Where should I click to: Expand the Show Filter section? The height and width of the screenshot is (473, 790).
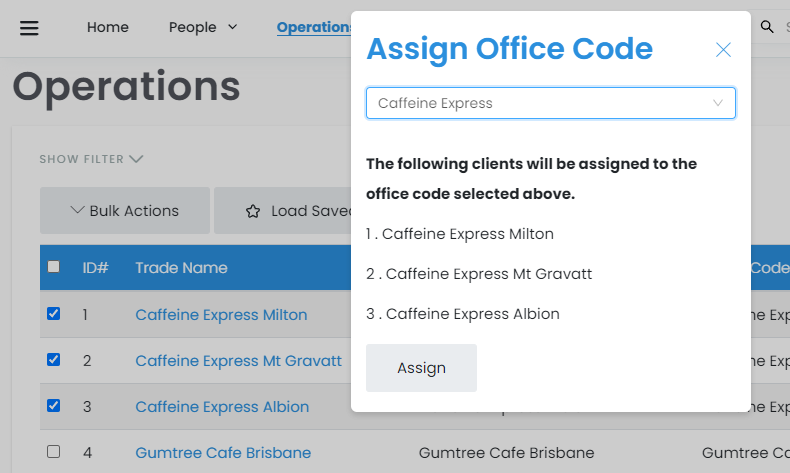91,159
